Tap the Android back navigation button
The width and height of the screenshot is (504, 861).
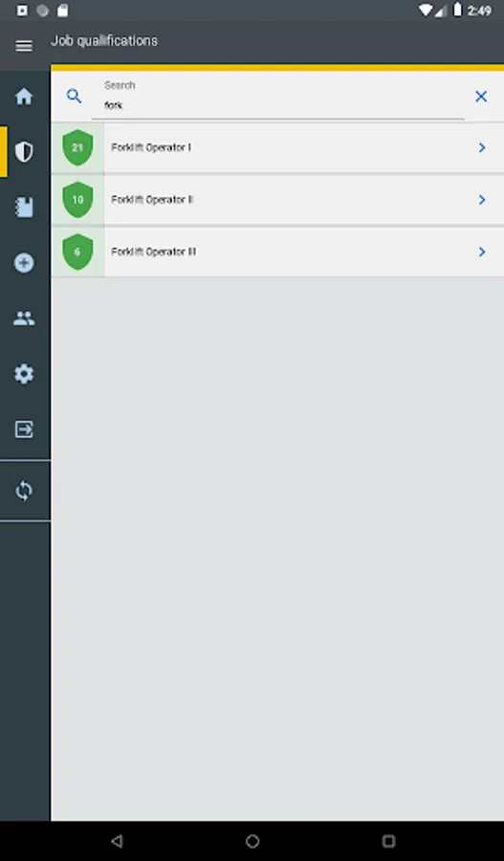point(117,841)
